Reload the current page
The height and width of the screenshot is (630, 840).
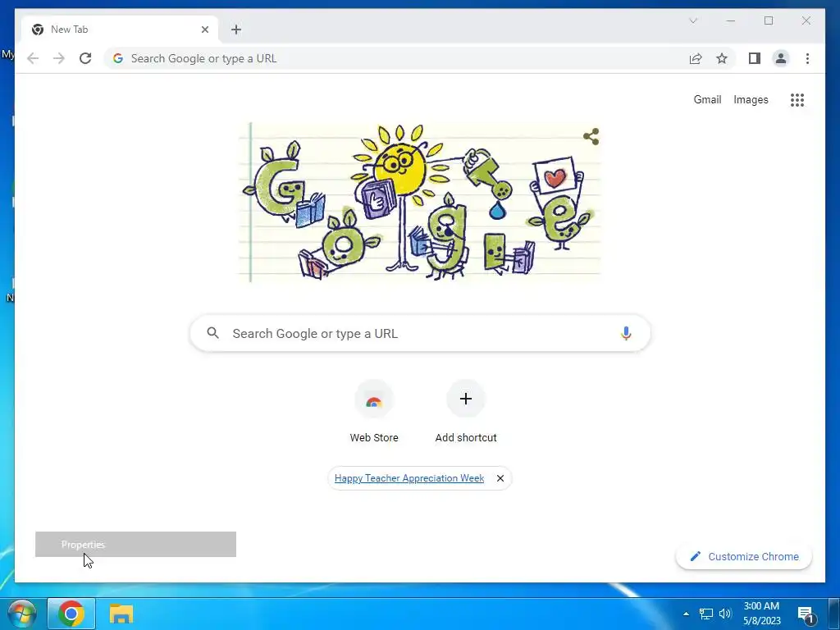tap(85, 58)
